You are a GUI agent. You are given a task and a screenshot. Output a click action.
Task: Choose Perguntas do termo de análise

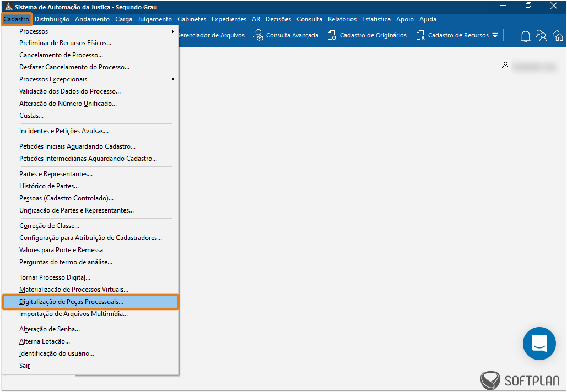(x=90, y=262)
